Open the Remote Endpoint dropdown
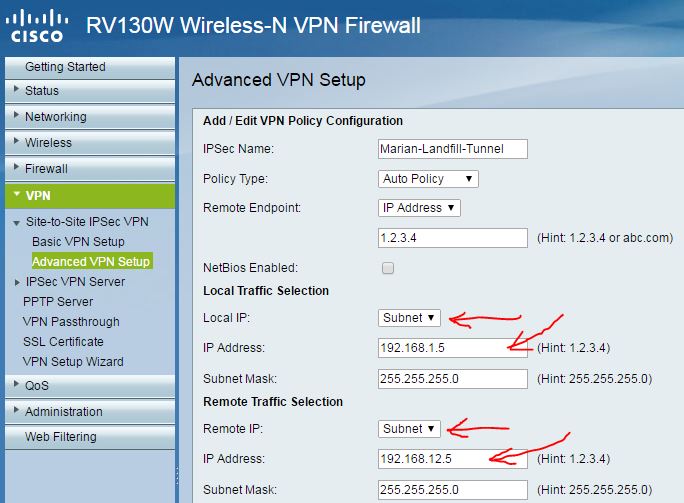 point(419,208)
